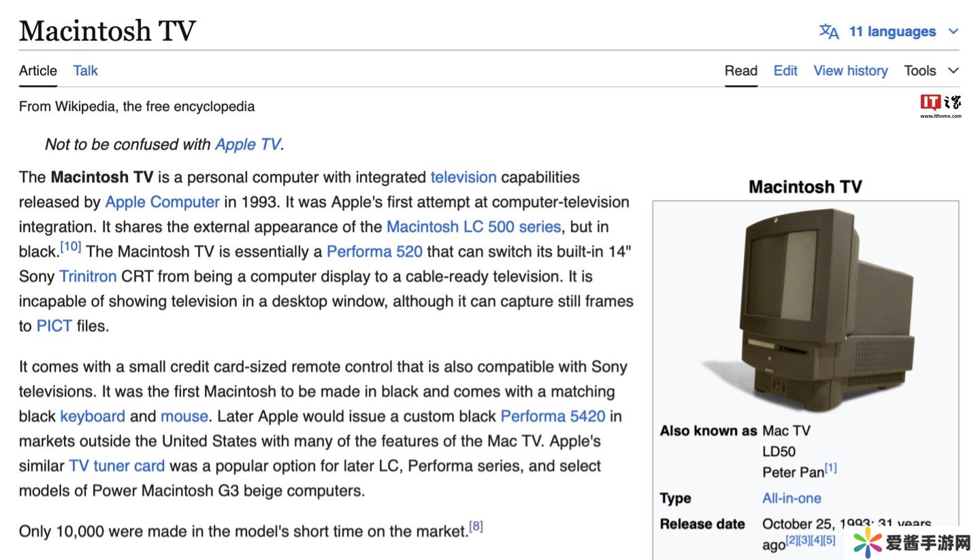Viewport: 980px width, 560px height.
Task: Click the ITHome watermark logo
Action: (x=941, y=106)
